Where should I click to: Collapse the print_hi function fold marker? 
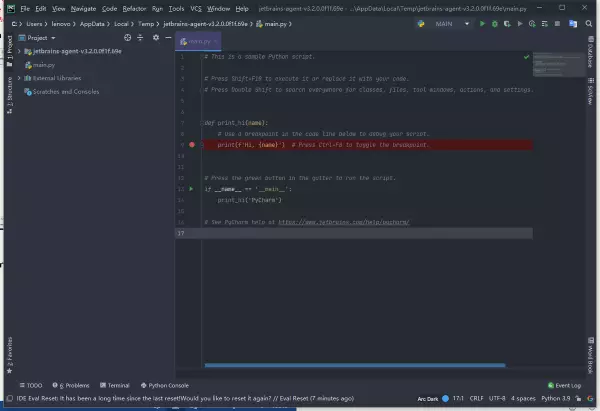pos(202,123)
